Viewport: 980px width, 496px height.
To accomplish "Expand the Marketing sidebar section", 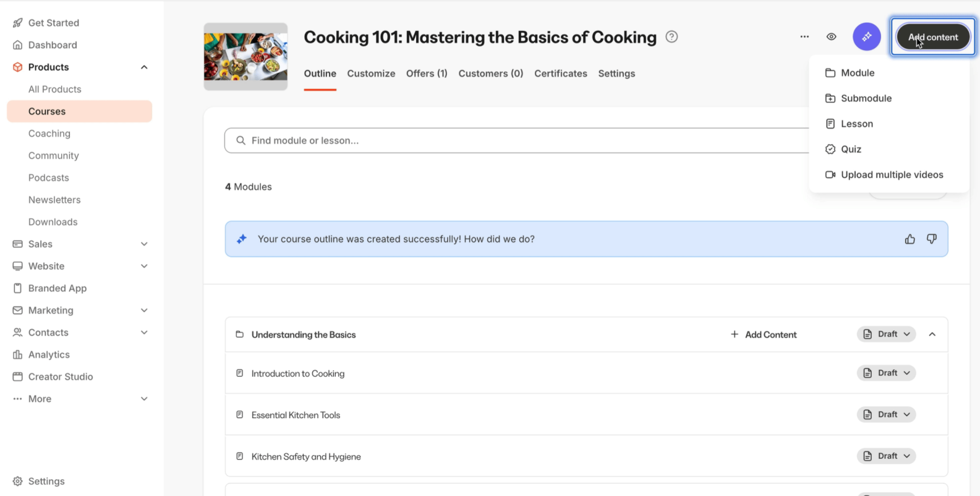I will pos(144,310).
